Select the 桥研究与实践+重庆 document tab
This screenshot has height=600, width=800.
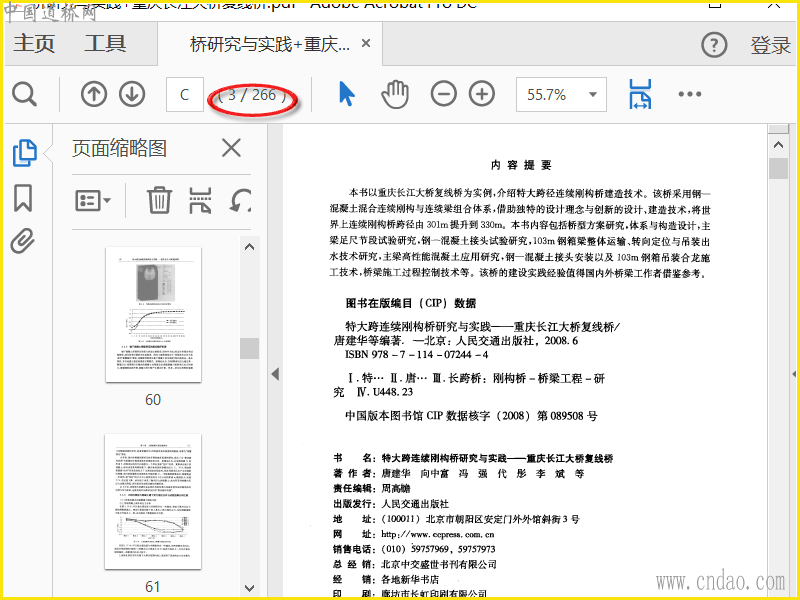click(270, 44)
